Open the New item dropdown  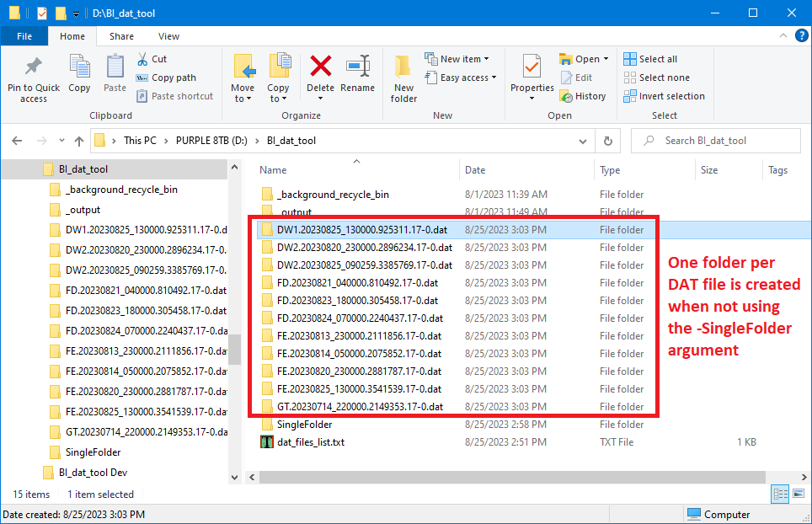457,59
